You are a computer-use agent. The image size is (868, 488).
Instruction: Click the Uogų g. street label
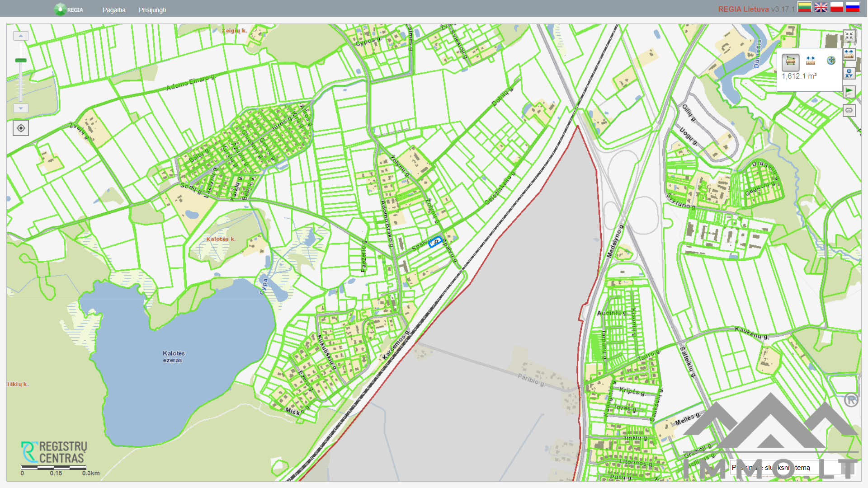coord(689,136)
